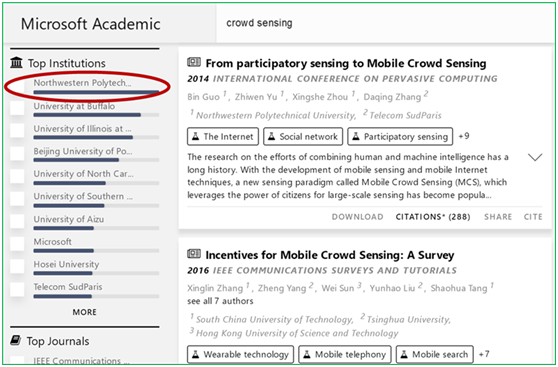The width and height of the screenshot is (558, 367).
Task: Click paper icon beside 'From participatory sensing' title
Action: (194, 63)
